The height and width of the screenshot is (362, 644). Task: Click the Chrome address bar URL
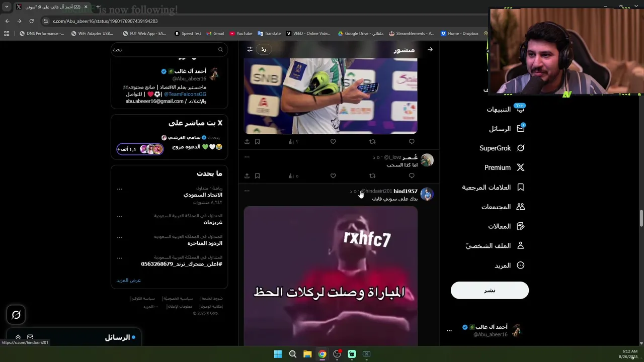point(105,21)
